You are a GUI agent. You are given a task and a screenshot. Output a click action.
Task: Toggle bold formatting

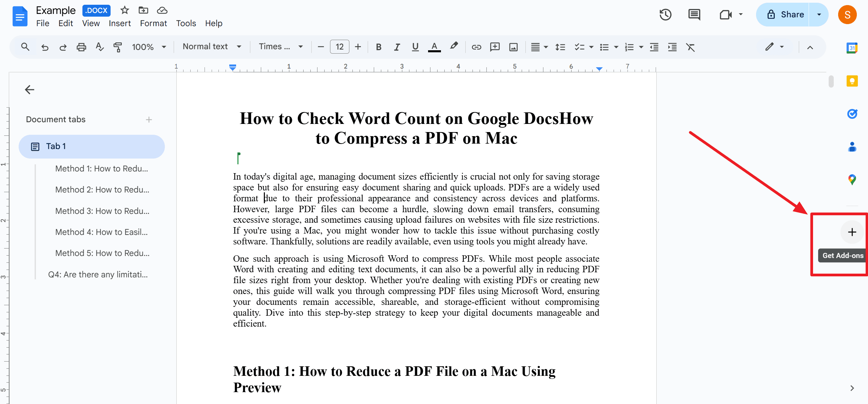[x=379, y=47]
